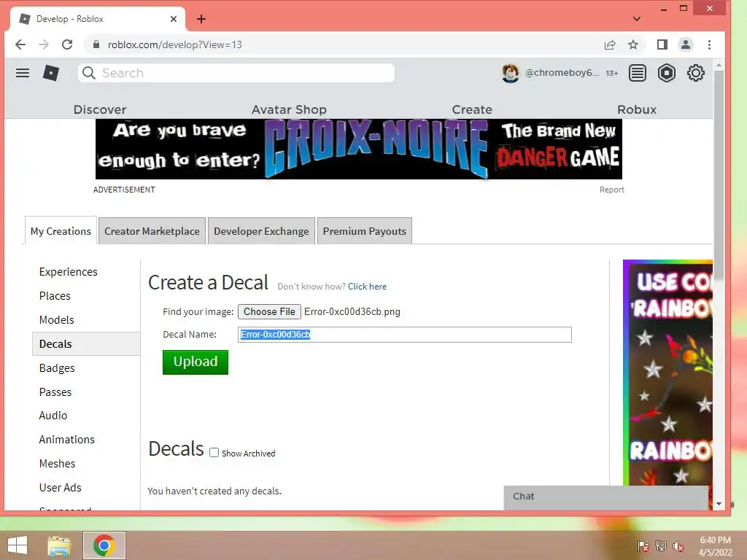This screenshot has width=747, height=560.
Task: Open the Developer Exchange tab
Action: [261, 231]
